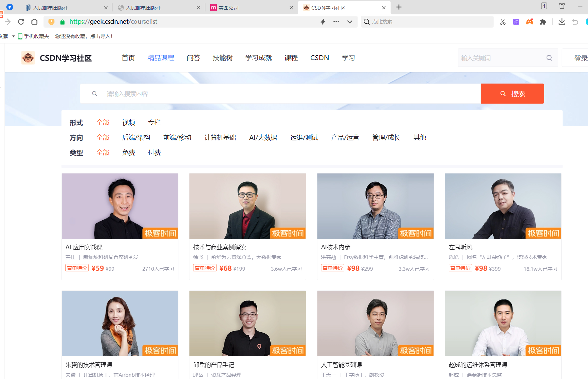The height and width of the screenshot is (379, 588).
Task: Click the magnifier icon in keyword field
Action: (x=549, y=58)
